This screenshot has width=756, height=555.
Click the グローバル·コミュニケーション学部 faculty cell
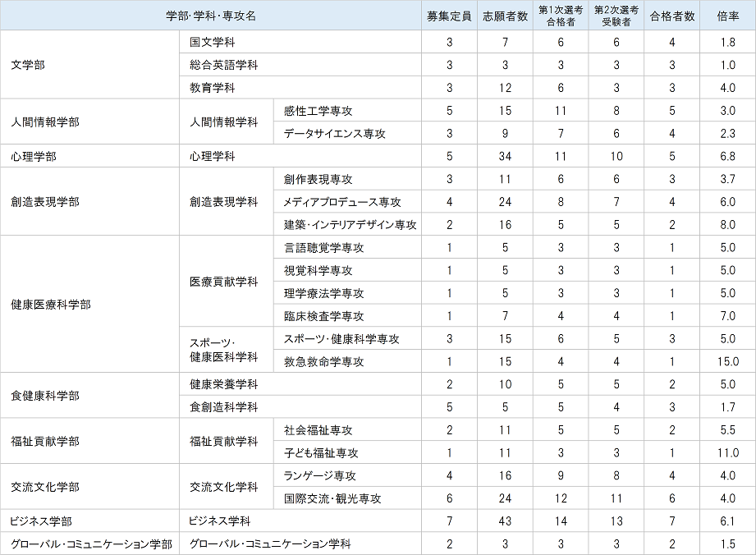[90, 544]
